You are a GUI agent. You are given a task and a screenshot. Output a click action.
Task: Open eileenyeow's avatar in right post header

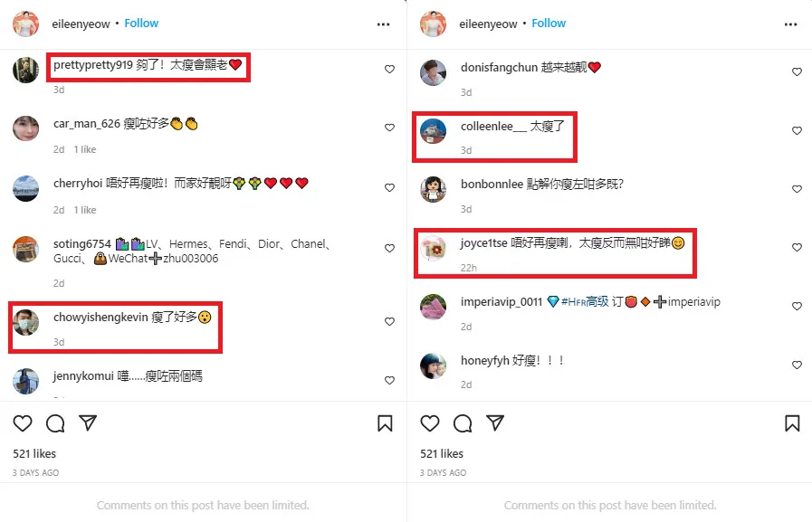pos(433,24)
